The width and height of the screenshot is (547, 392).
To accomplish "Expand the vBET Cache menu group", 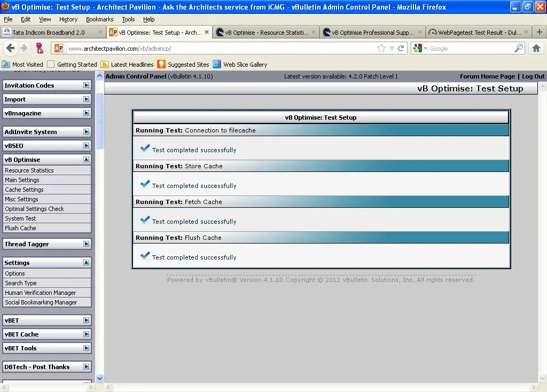I will [86, 334].
